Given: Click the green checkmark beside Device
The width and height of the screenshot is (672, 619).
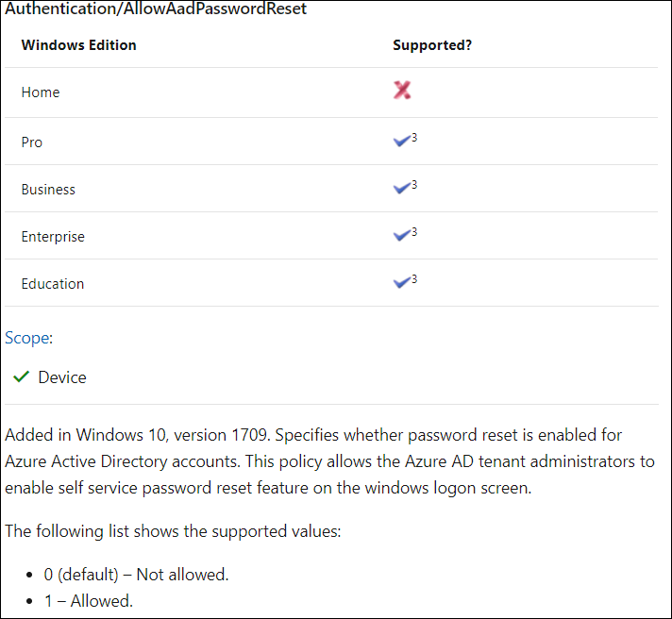Looking at the screenshot, I should [x=21, y=377].
